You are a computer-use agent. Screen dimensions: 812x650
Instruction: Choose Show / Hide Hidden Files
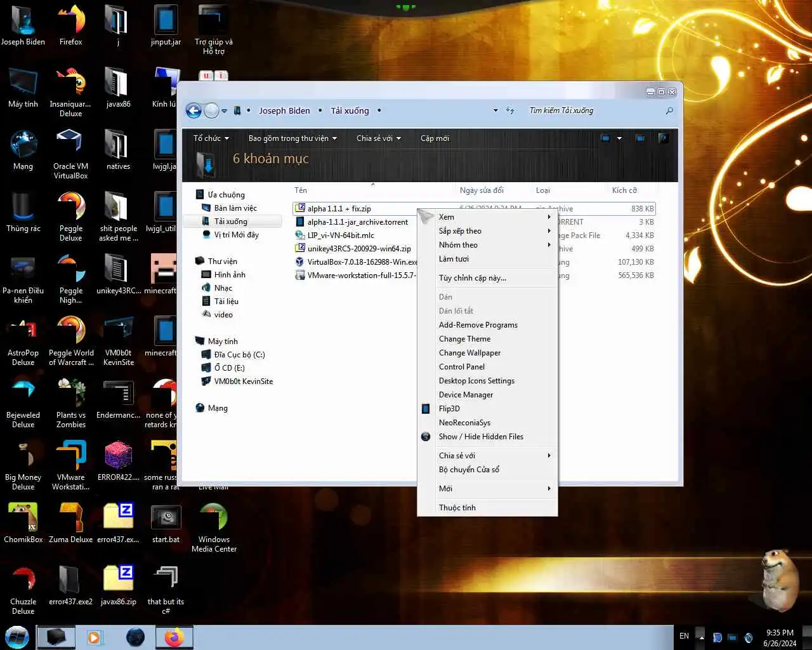pyautogui.click(x=487, y=437)
